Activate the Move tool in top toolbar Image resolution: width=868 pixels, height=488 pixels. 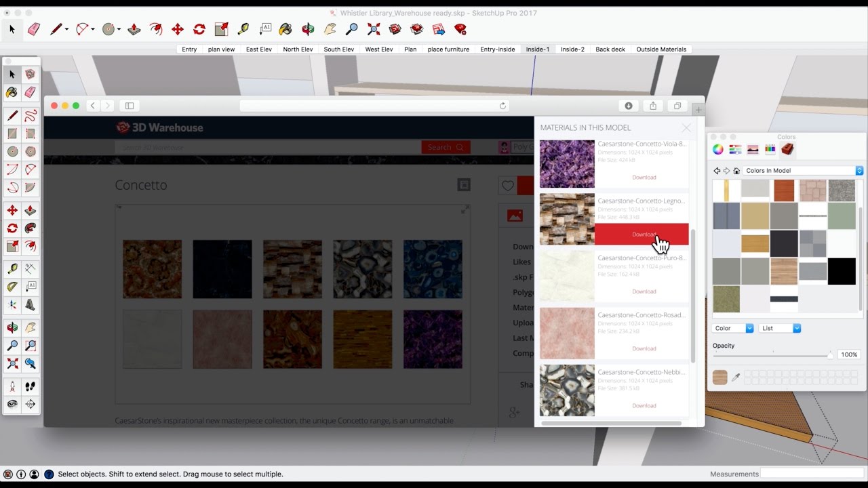coord(178,29)
